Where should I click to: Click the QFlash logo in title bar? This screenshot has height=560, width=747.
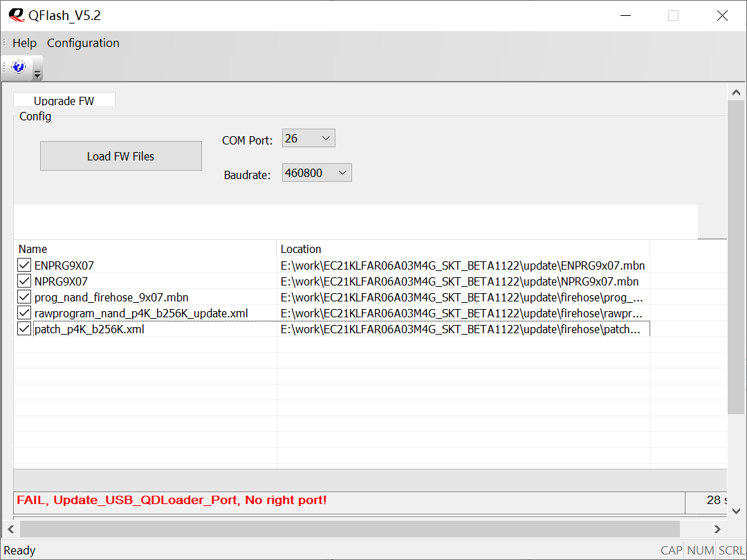[x=16, y=15]
